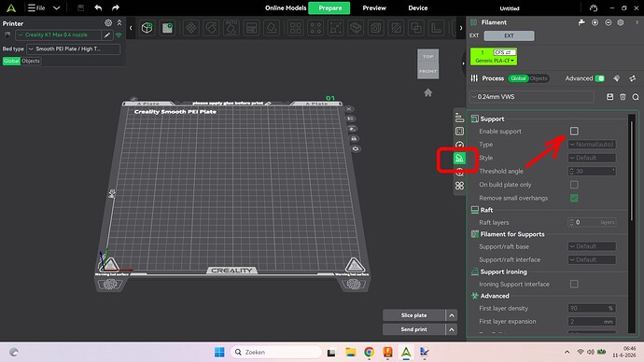This screenshot has width=644, height=362.
Task: Select the Scale tool icon
Action: coord(336,28)
